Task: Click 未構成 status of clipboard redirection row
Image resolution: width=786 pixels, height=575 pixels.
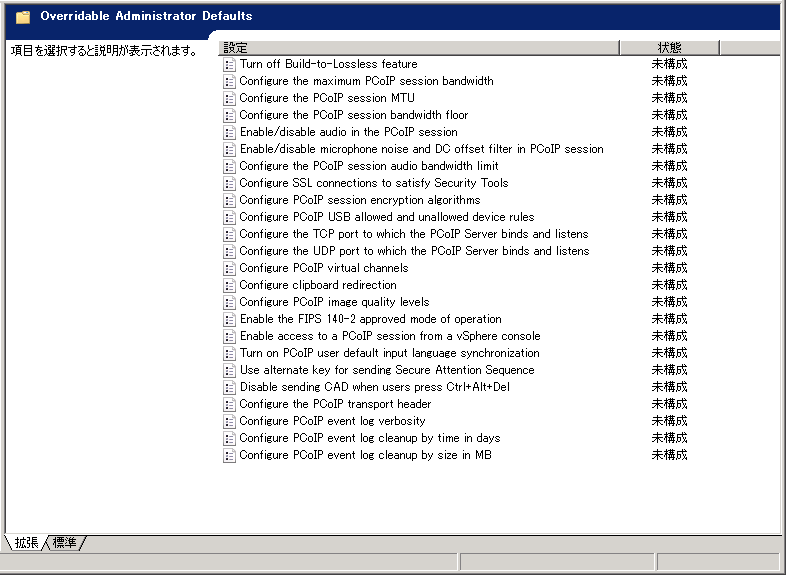Action: pyautogui.click(x=670, y=286)
